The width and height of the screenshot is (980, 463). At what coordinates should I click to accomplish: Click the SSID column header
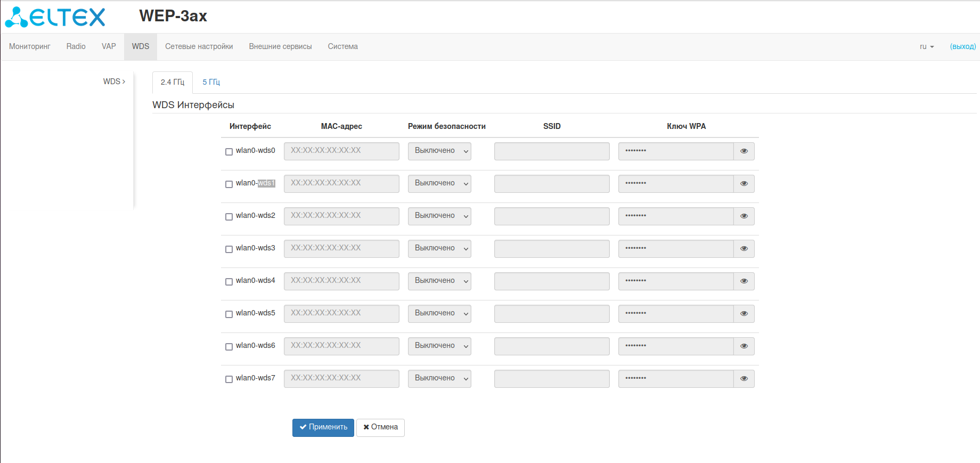pos(552,126)
